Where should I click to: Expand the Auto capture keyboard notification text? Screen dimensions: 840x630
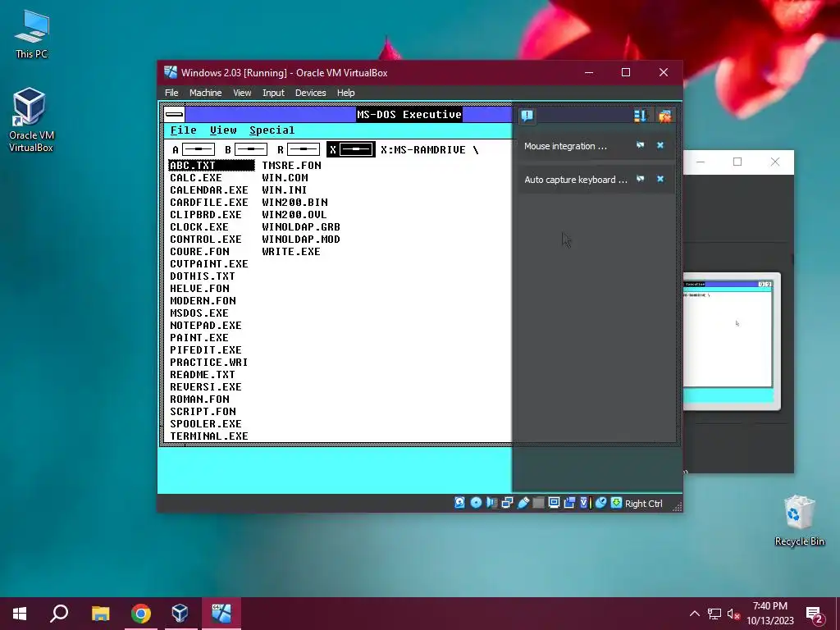point(575,180)
